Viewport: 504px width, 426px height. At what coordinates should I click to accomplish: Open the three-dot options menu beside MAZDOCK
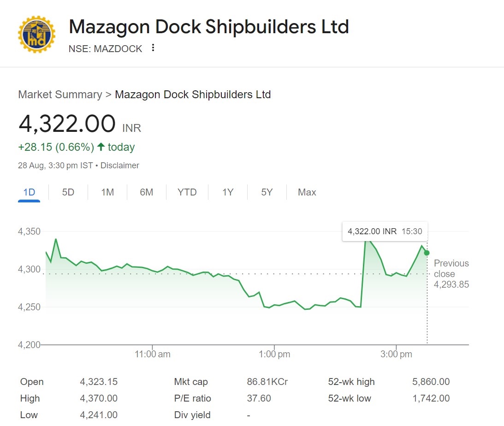[x=153, y=47]
